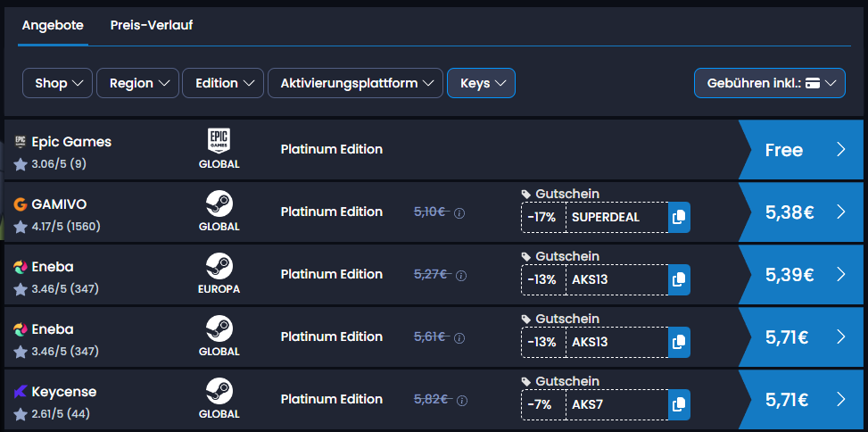
Task: Switch to the Preis-Verlauf tab
Action: coord(151,26)
